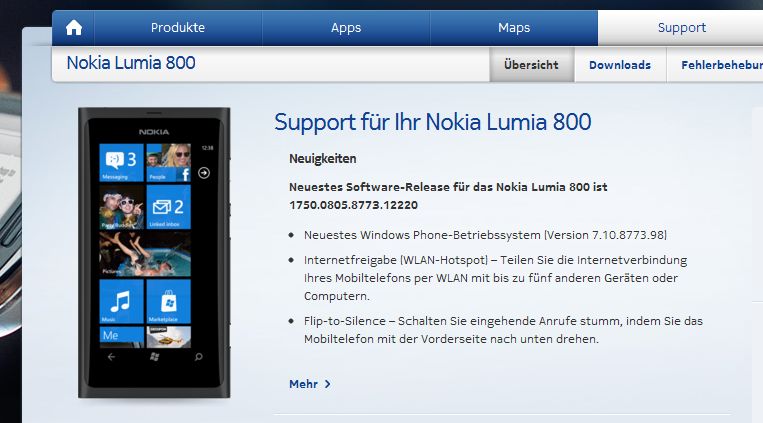Screen dimensions: 763x423
Task: Open the Fehlerbehebung tab
Action: pyautogui.click(x=722, y=65)
